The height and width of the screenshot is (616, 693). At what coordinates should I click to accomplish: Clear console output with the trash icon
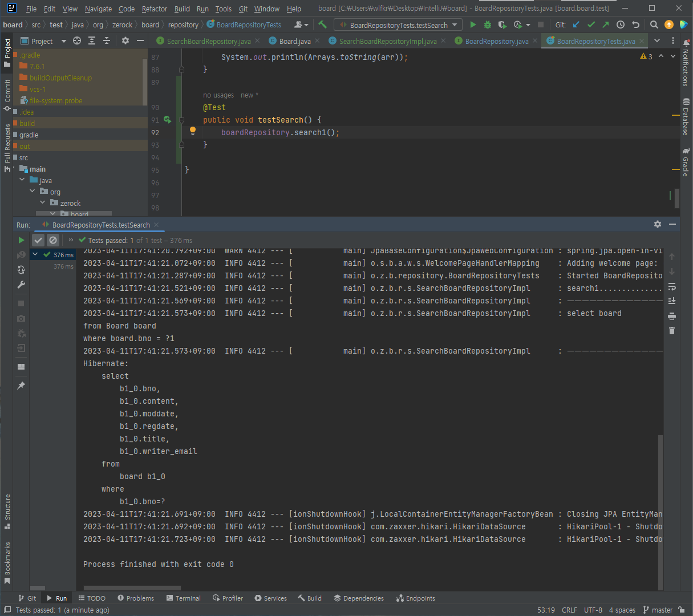point(672,330)
